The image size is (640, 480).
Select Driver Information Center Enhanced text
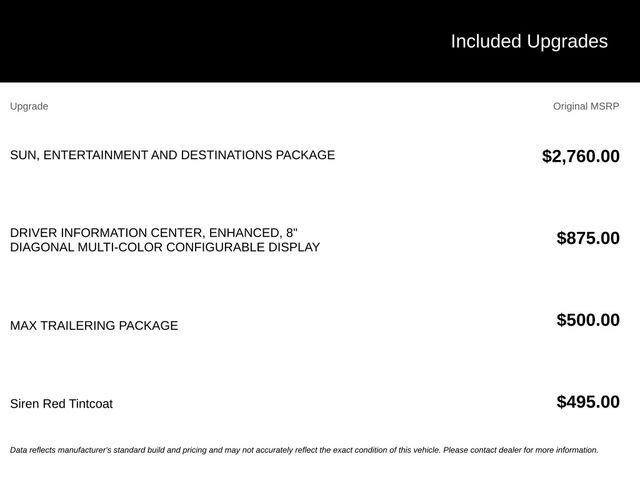[154, 233]
